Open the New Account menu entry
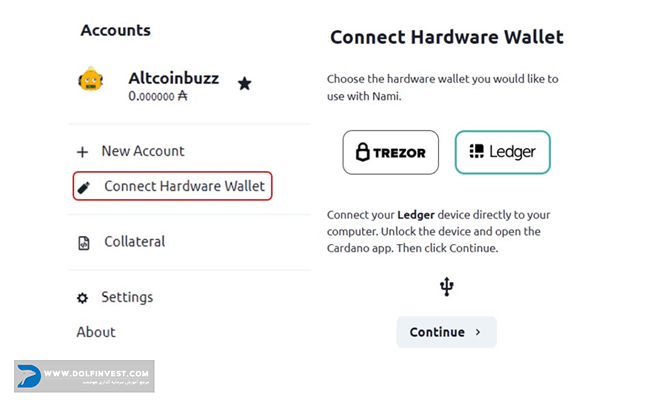 click(143, 151)
